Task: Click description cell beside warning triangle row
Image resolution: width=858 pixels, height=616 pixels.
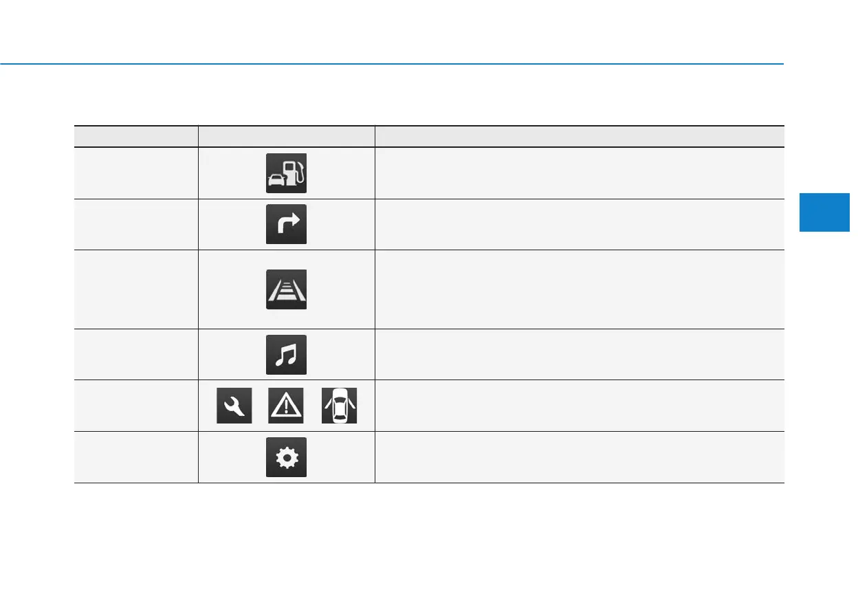Action: pyautogui.click(x=579, y=406)
